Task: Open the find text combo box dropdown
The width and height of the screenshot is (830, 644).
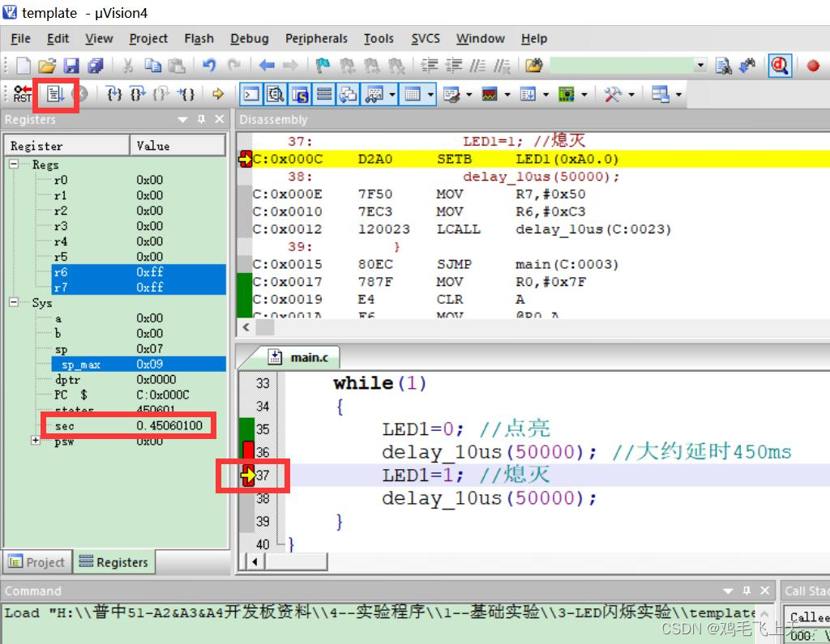Action: click(x=701, y=66)
